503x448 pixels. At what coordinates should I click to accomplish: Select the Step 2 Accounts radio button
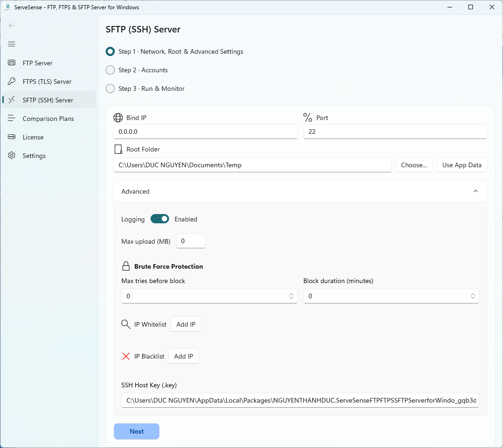tap(110, 70)
